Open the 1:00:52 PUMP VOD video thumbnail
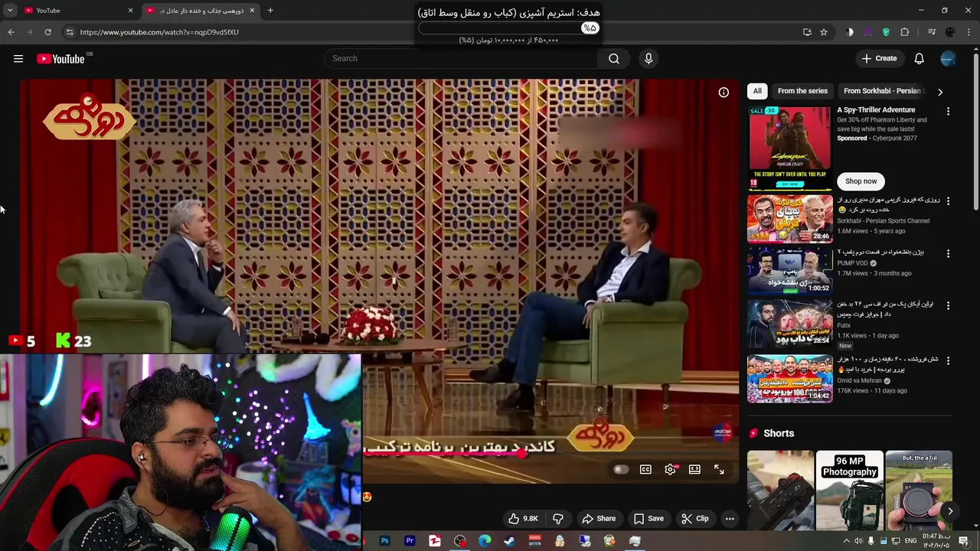This screenshot has height=551, width=980. tap(789, 271)
